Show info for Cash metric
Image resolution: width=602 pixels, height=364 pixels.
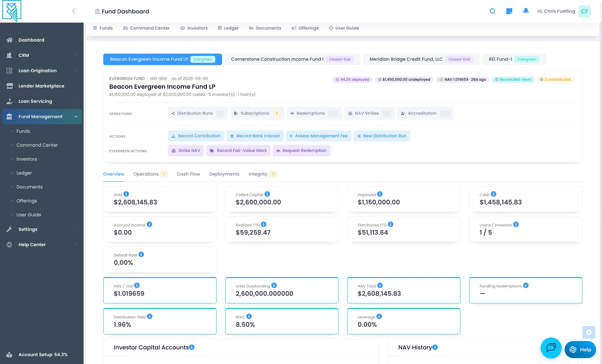[x=493, y=194]
